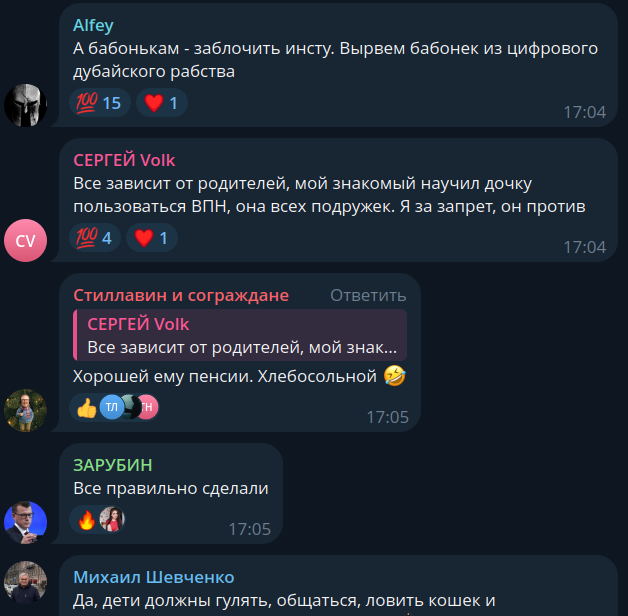Click the woman reactor avatar on ЗАРУБИН's message
Screen dimensions: 628x616
coord(112,519)
